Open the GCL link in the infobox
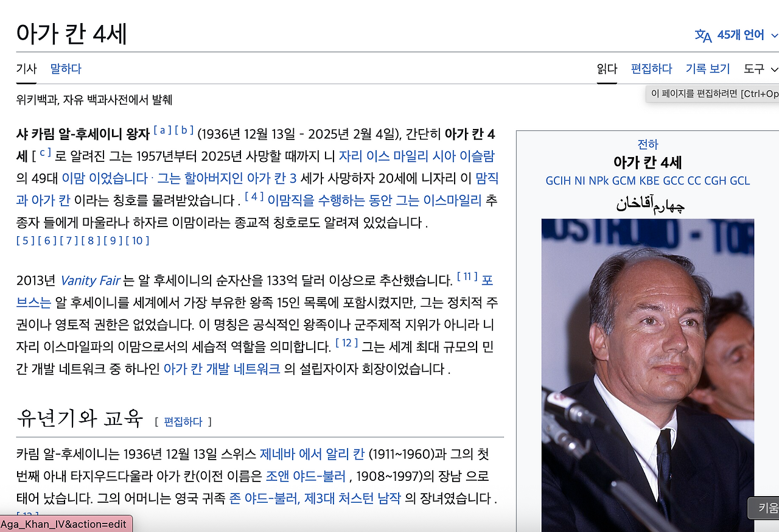 click(x=740, y=181)
